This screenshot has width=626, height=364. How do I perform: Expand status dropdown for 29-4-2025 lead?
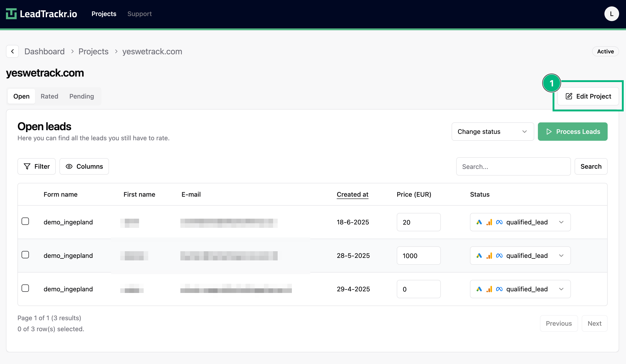pos(561,289)
